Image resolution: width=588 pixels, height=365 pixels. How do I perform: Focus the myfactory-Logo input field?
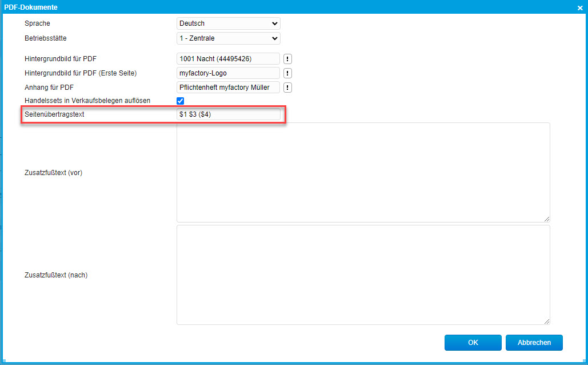[x=229, y=73]
